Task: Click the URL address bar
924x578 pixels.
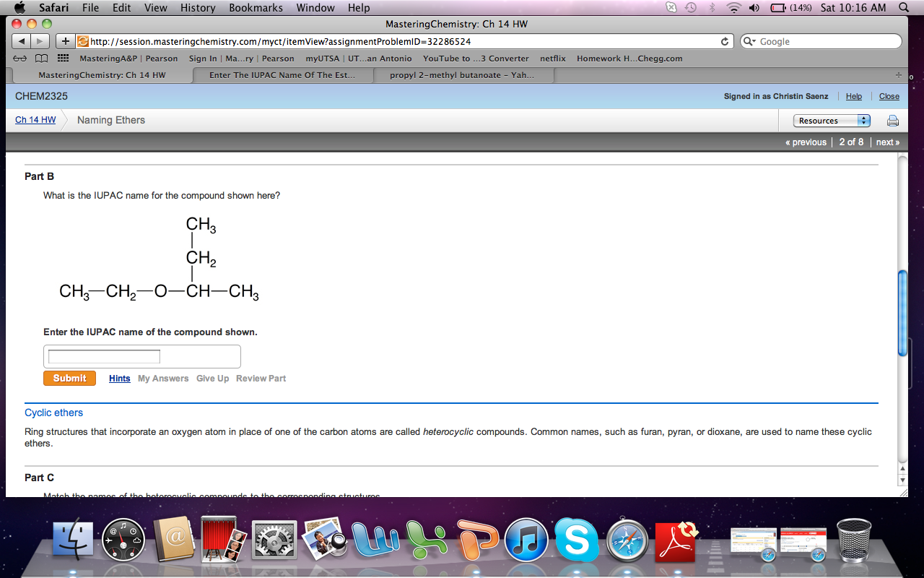Action: 404,42
